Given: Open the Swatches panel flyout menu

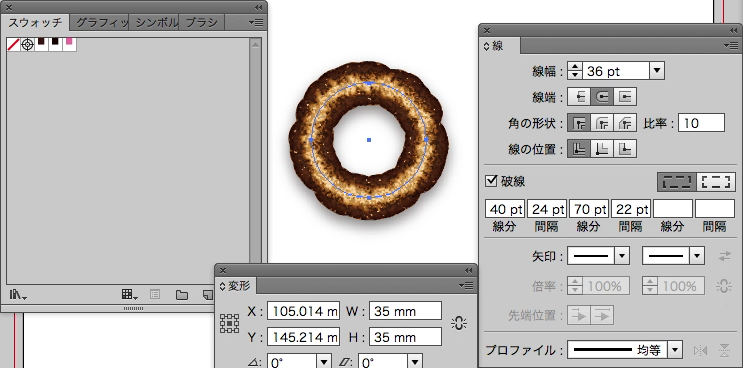Looking at the screenshot, I should (256, 22).
